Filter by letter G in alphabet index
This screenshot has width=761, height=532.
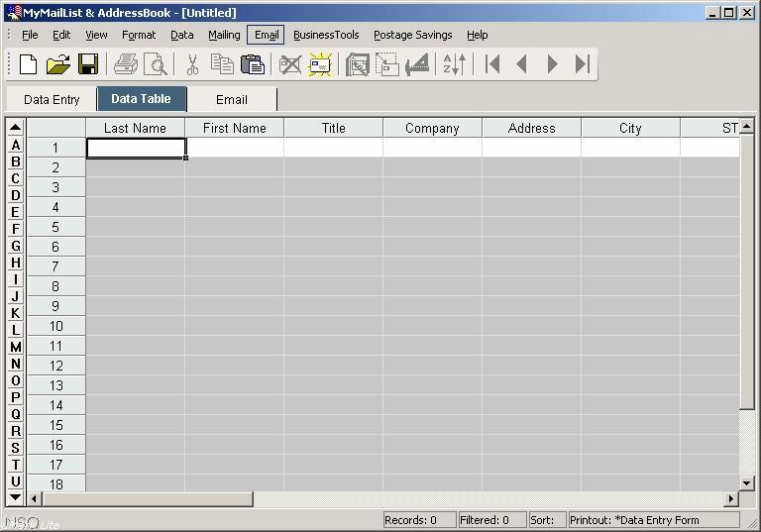(16, 246)
